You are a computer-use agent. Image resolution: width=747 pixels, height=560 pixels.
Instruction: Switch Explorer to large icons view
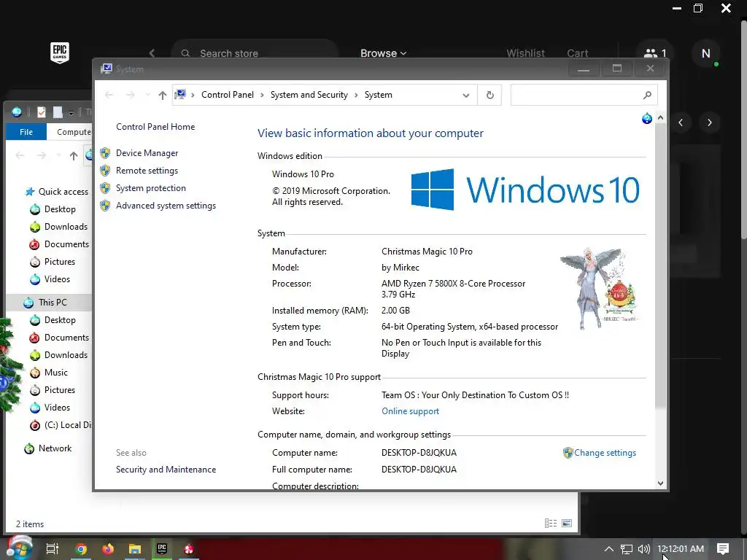tap(567, 524)
